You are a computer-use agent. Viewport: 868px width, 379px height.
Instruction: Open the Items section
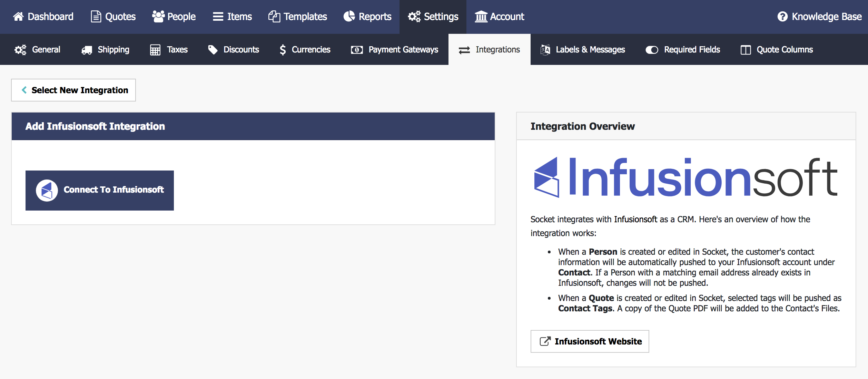[x=232, y=17]
